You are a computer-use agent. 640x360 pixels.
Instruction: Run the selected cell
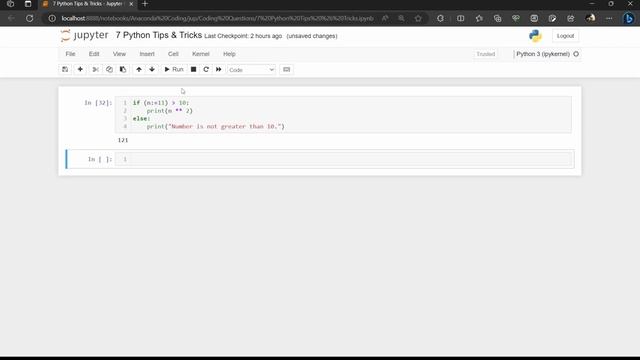pyautogui.click(x=174, y=69)
